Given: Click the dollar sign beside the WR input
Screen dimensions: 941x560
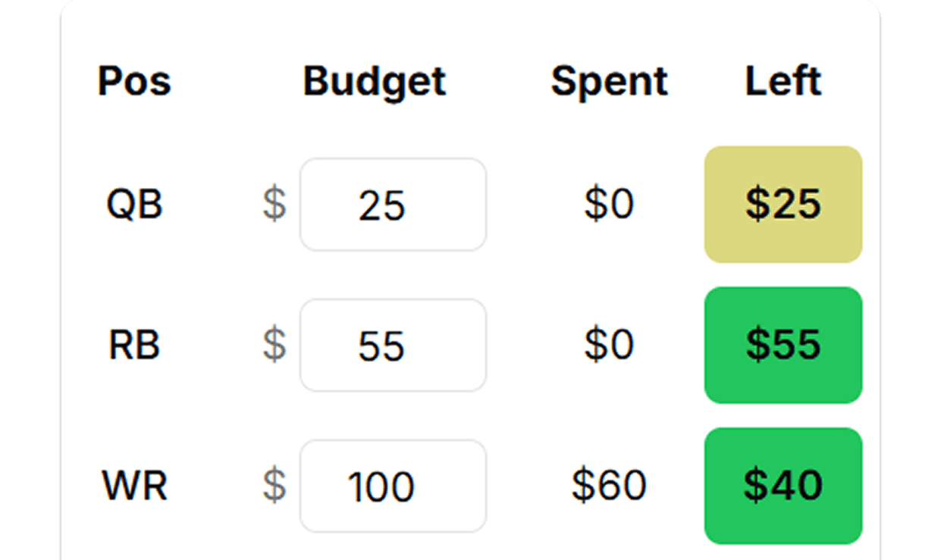Looking at the screenshot, I should pyautogui.click(x=275, y=485).
